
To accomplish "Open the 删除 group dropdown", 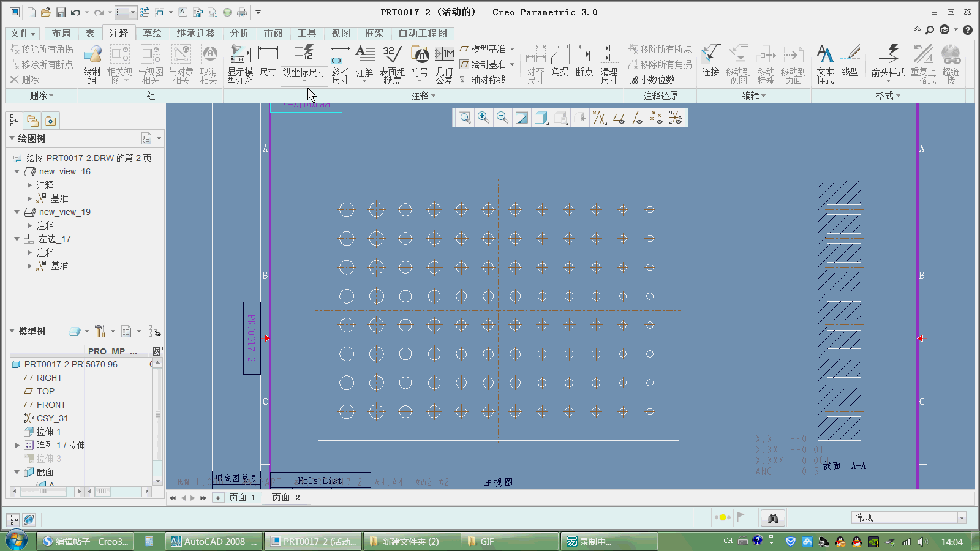I will [42, 96].
